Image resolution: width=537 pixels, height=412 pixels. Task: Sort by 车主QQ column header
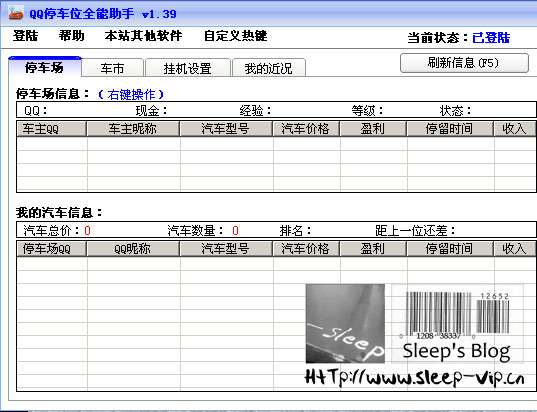pos(51,129)
